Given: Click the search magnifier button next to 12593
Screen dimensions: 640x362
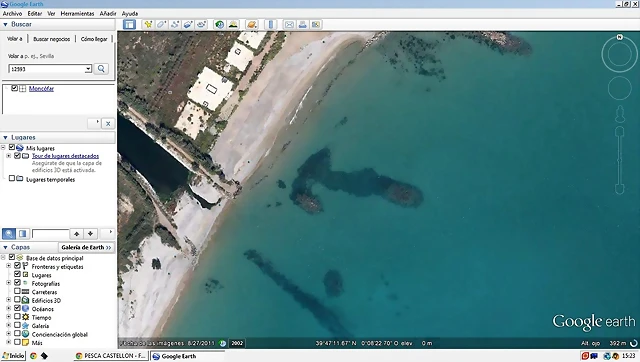Looking at the screenshot, I should pyautogui.click(x=101, y=69).
